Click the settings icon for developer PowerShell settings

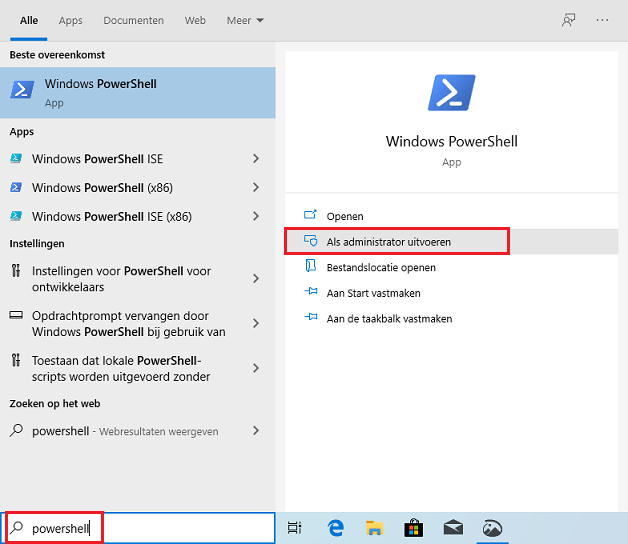[x=16, y=271]
